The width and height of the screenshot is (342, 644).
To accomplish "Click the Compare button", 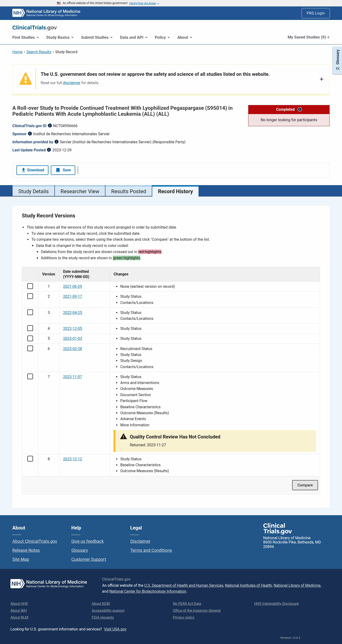I will coord(305,485).
